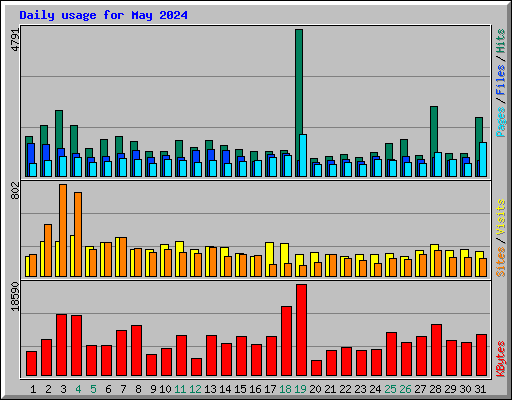
Task: Click the Pages legend label
Action: (500, 122)
